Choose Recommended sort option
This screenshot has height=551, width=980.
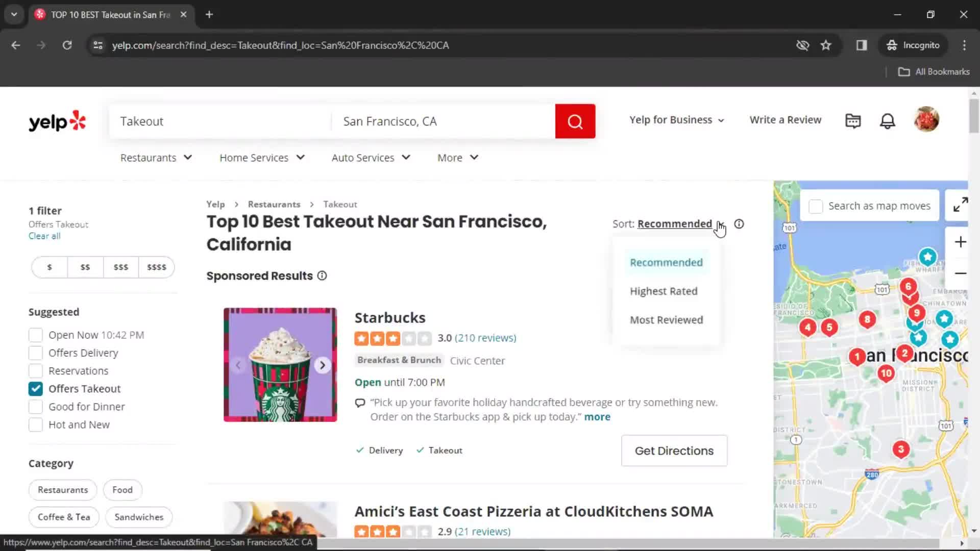coord(666,262)
